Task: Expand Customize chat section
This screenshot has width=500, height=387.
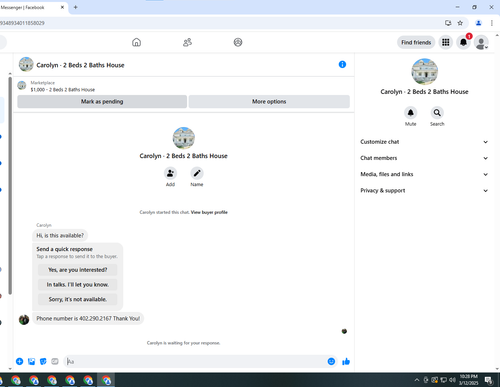Action: point(424,142)
